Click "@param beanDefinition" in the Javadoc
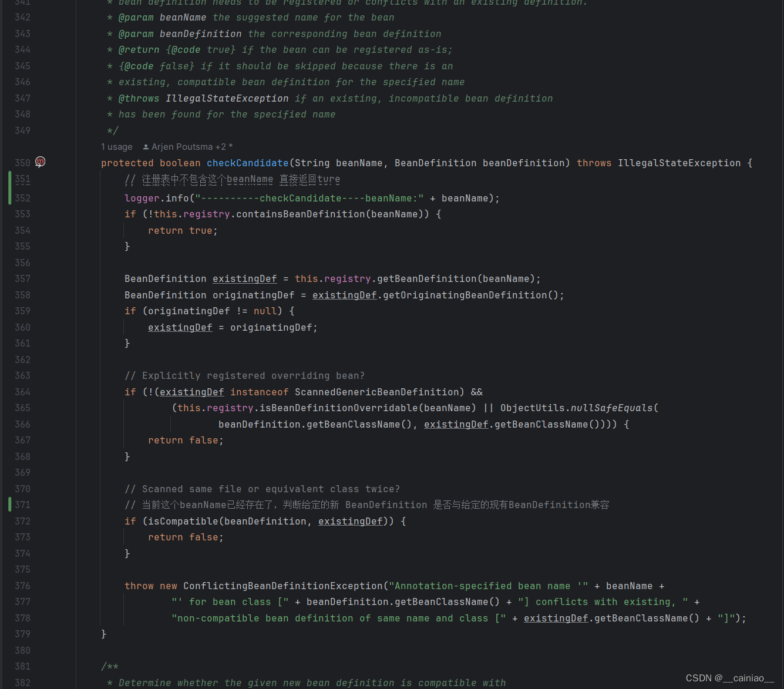The width and height of the screenshot is (784, 689). (180, 34)
